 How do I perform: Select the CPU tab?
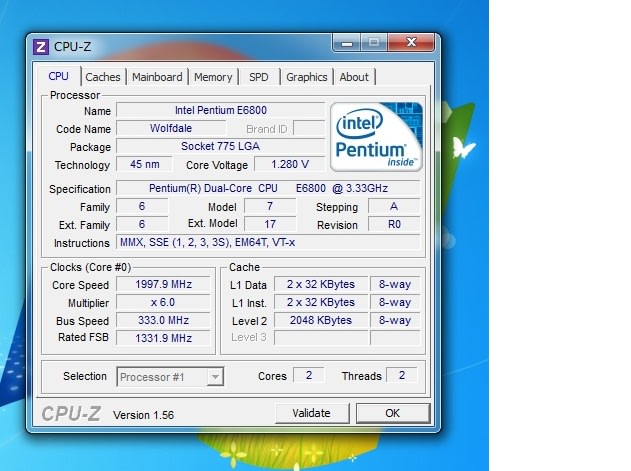(58, 76)
